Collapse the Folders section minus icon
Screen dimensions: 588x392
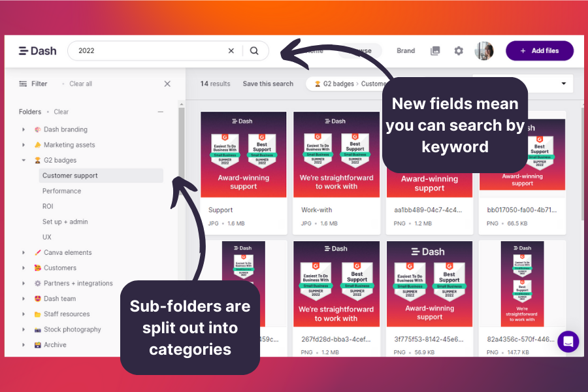coord(161,112)
